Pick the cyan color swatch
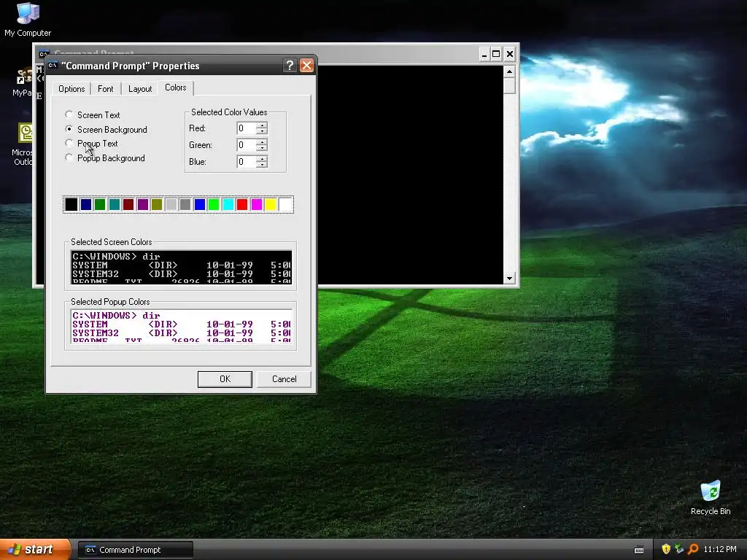 [x=228, y=204]
